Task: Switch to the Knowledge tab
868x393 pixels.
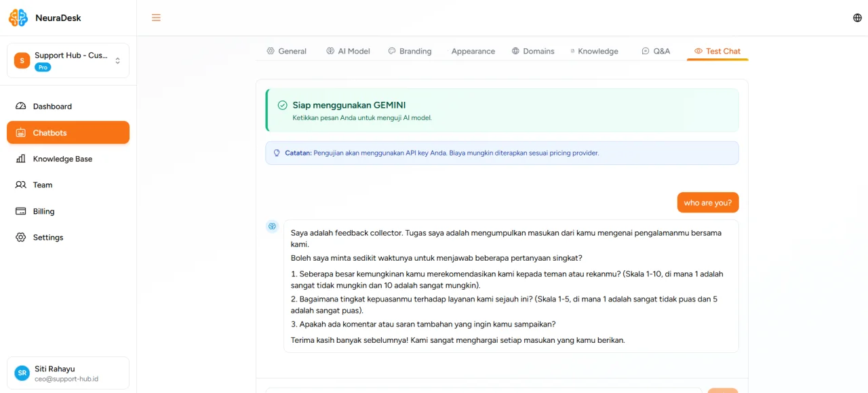Action: coord(594,51)
